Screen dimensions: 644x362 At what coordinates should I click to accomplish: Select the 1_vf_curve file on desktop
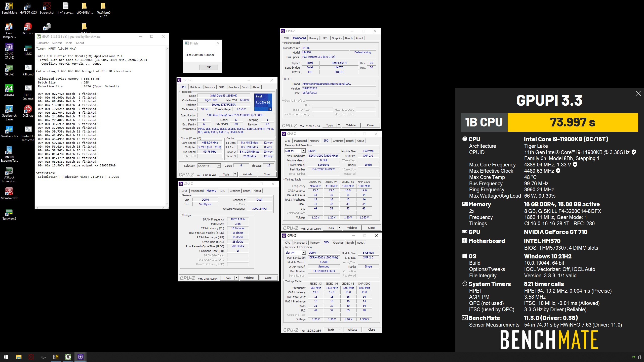click(x=66, y=8)
